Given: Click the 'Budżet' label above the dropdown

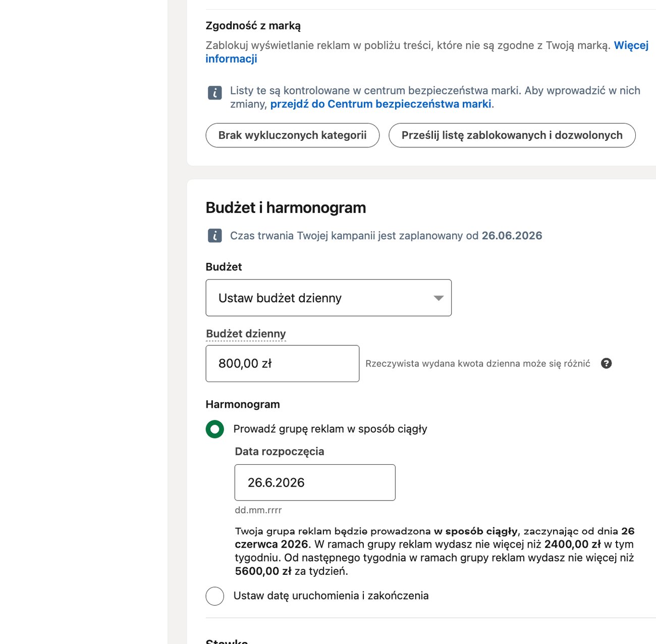Looking at the screenshot, I should (x=224, y=267).
